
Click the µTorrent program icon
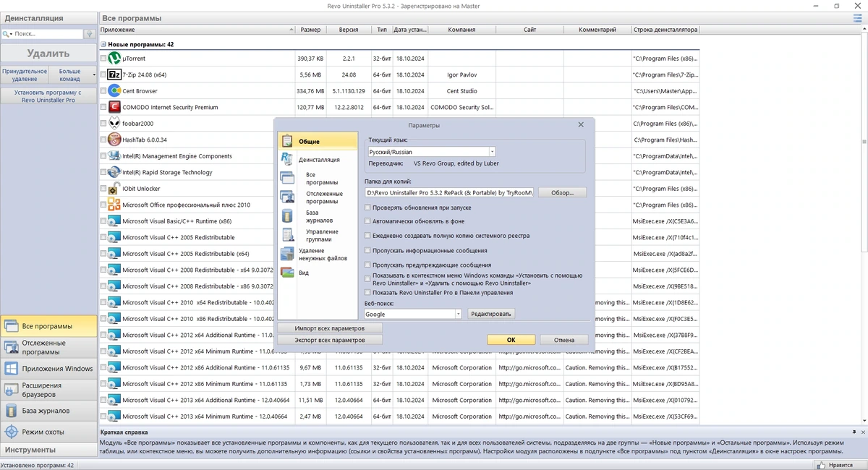coord(114,58)
